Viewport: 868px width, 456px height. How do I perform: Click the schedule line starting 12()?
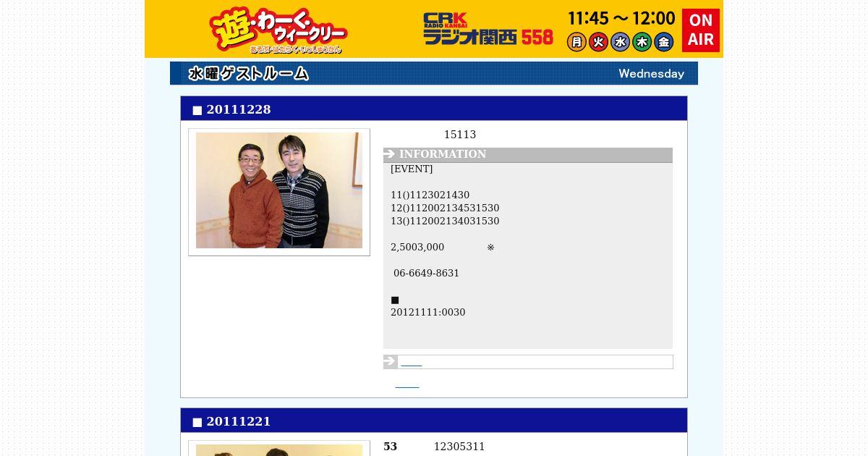point(445,208)
